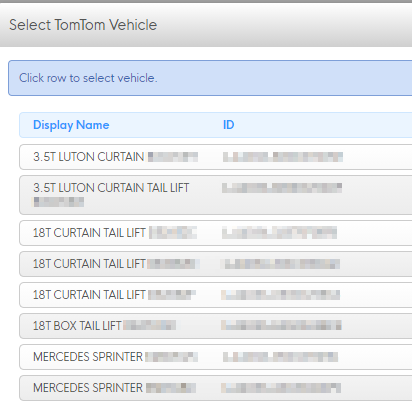The height and width of the screenshot is (405, 415).
Task: Click ID cell of first MERCEDES SPRINTER
Action: [x=280, y=357]
